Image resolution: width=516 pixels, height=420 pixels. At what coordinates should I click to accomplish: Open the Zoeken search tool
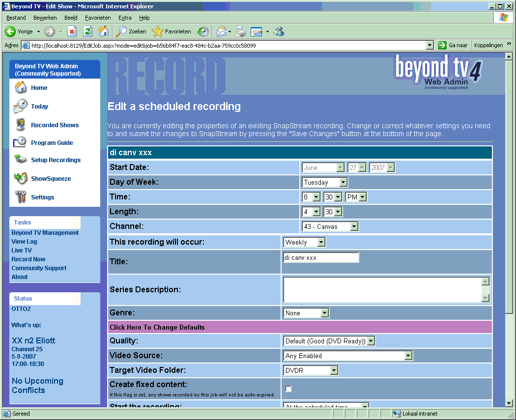131,31
